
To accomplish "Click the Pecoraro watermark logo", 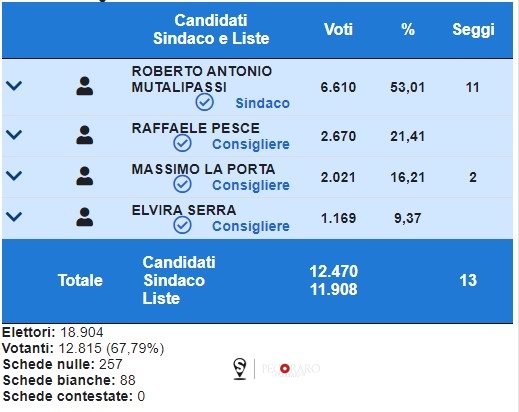I will (x=291, y=369).
